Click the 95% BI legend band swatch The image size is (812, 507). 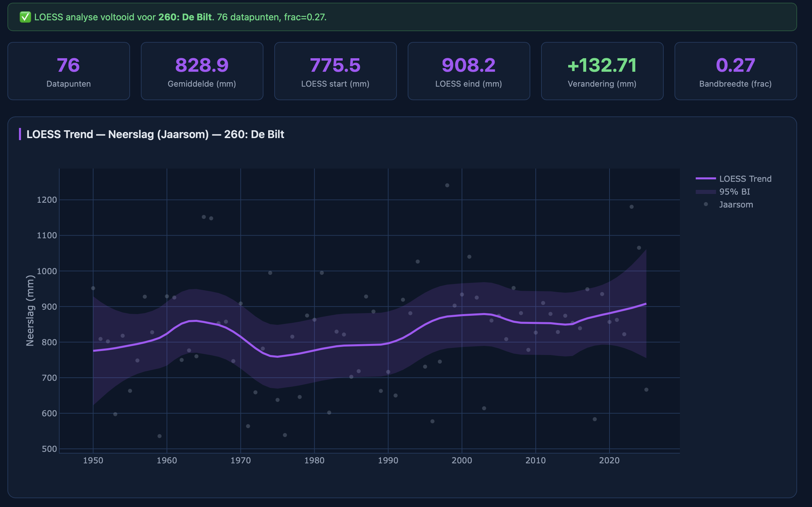[706, 192]
